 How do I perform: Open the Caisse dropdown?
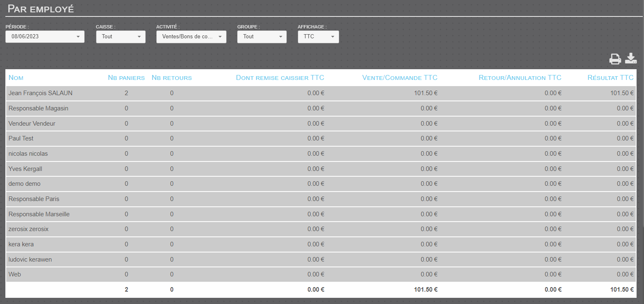(121, 37)
